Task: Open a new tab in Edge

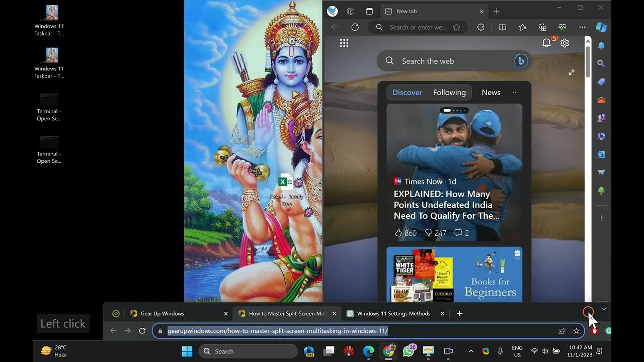Action: [x=497, y=11]
